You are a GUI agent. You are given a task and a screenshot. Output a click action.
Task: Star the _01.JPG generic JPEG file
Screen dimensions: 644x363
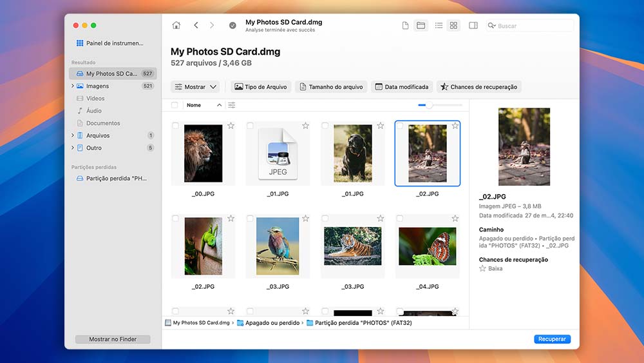click(305, 126)
